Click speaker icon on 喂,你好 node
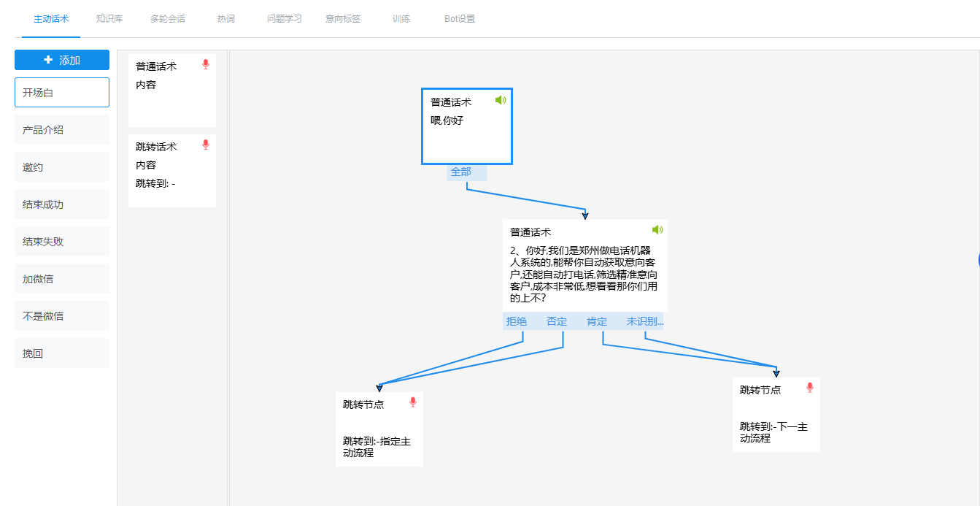Image resolution: width=980 pixels, height=506 pixels. (x=501, y=101)
